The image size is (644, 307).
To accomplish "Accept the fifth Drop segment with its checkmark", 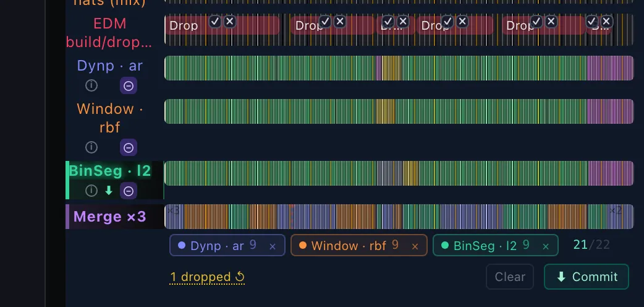I will click(536, 22).
